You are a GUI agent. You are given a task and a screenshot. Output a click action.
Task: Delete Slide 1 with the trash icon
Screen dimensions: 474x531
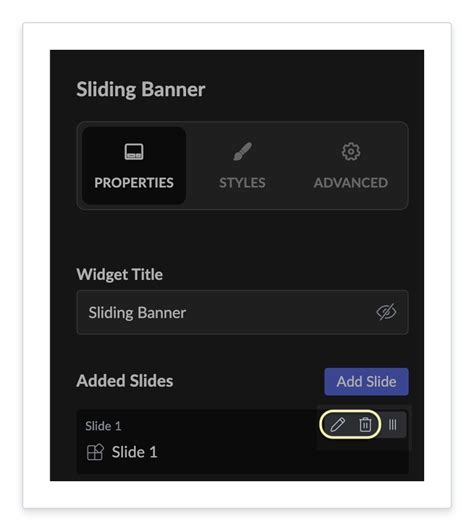pyautogui.click(x=365, y=424)
